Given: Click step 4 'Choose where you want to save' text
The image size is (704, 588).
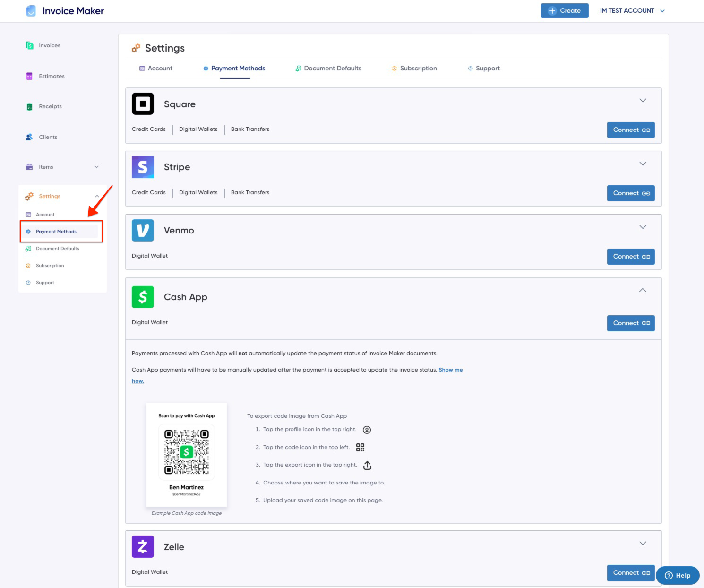Looking at the screenshot, I should pos(324,483).
